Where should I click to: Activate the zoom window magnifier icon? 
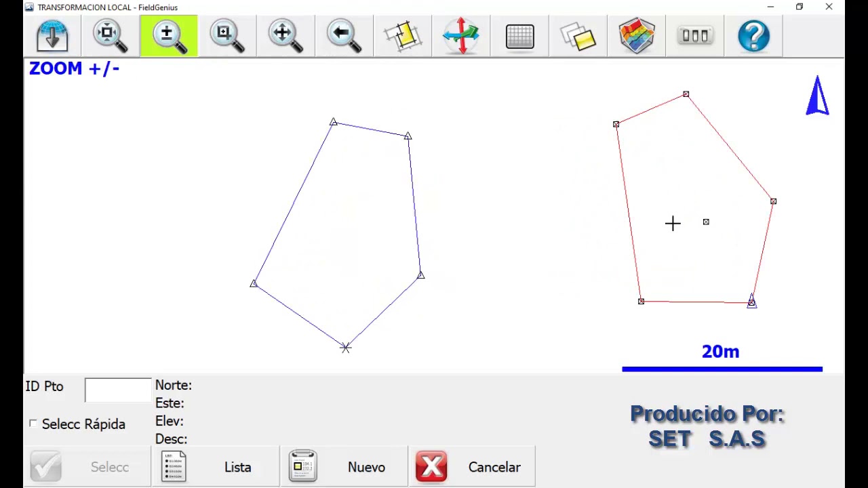[x=227, y=35]
